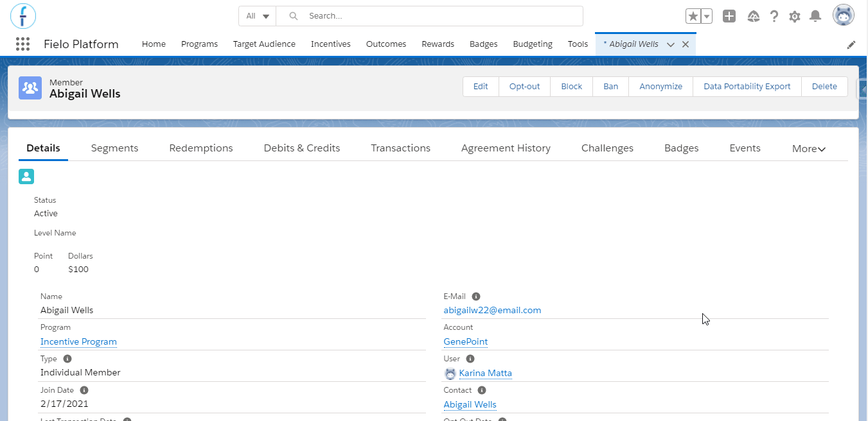868x421 pixels.
Task: Open the Incentive Program link
Action: (x=78, y=342)
